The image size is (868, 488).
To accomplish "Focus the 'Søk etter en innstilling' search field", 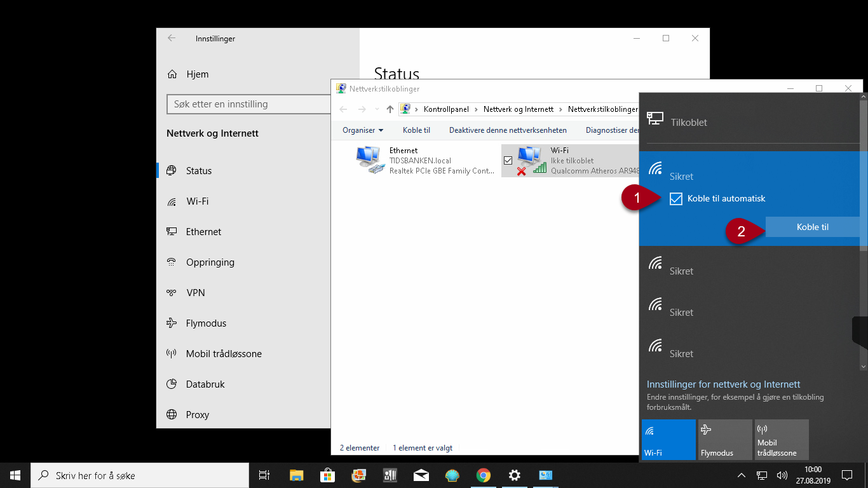I will [x=249, y=104].
